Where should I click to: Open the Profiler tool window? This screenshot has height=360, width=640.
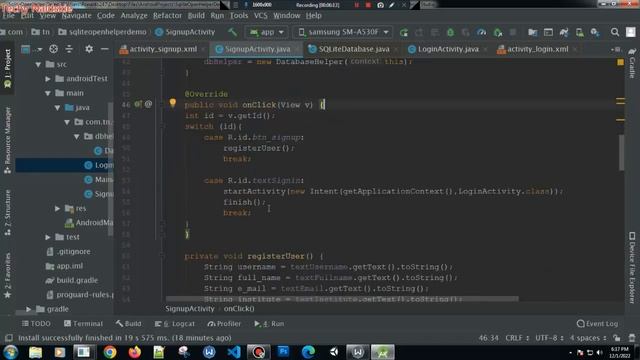[224, 324]
